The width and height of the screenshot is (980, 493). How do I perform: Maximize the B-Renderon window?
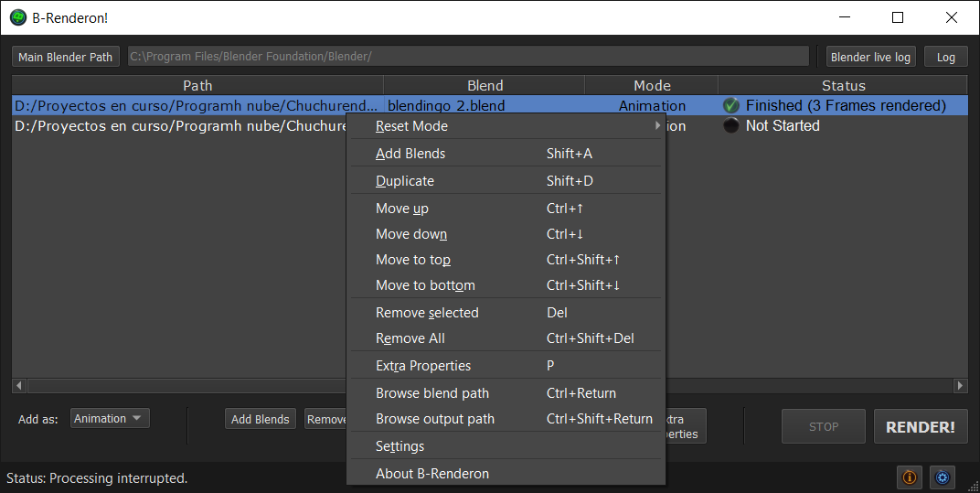click(x=898, y=17)
